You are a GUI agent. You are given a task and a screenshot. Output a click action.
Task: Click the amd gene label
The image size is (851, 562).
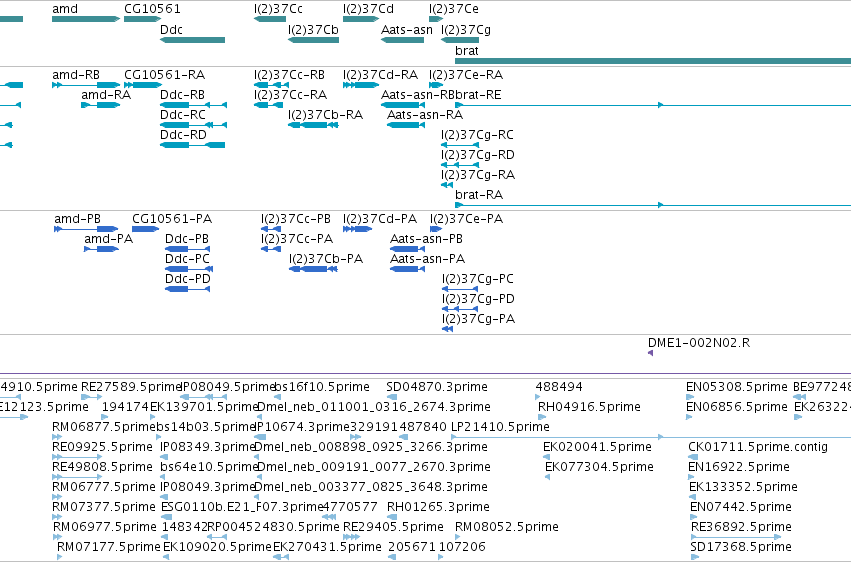click(65, 9)
